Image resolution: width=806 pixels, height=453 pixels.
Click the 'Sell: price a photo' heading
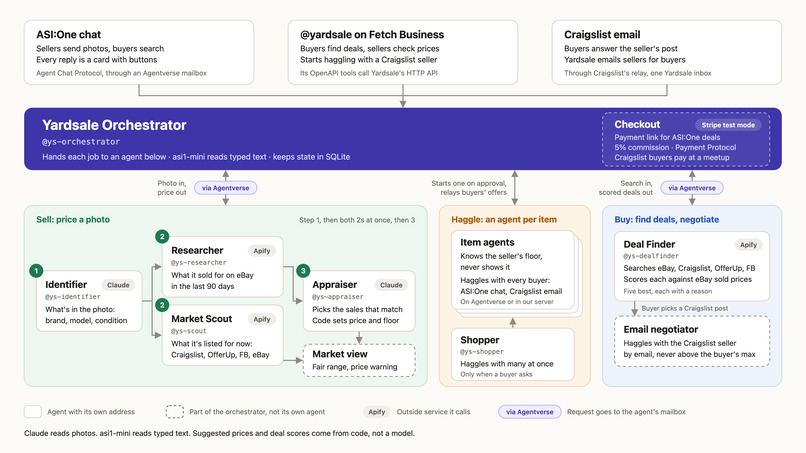click(73, 220)
